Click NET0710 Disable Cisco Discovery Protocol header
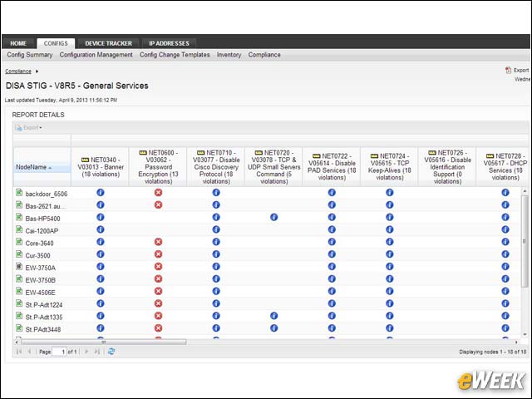This screenshot has width=532, height=399. (x=216, y=167)
